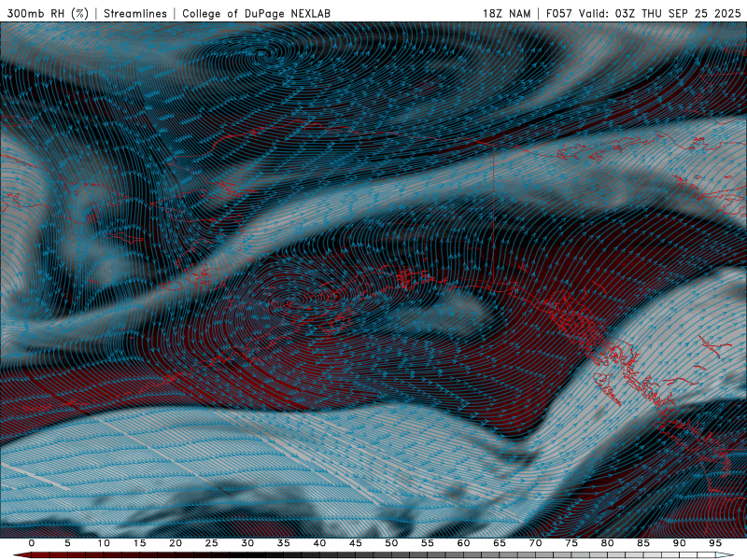The image size is (747, 560).
Task: Click the streamline spiral center in the map's middle
Action: tap(299, 301)
